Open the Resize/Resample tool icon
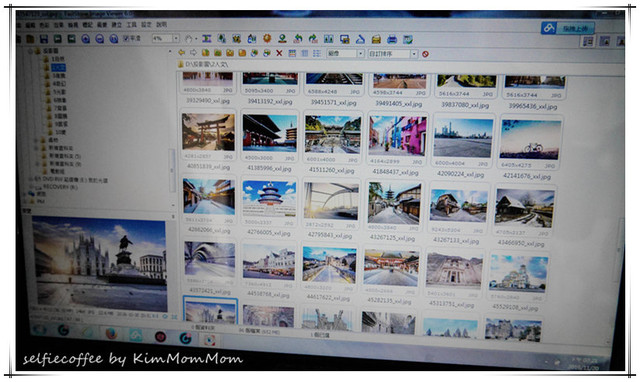The image size is (640, 382). point(207,39)
